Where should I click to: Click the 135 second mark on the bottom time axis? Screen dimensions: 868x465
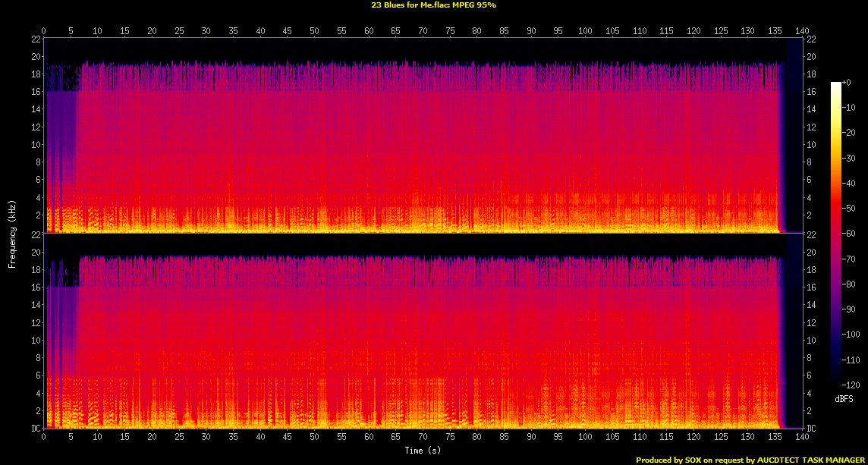pyautogui.click(x=775, y=438)
